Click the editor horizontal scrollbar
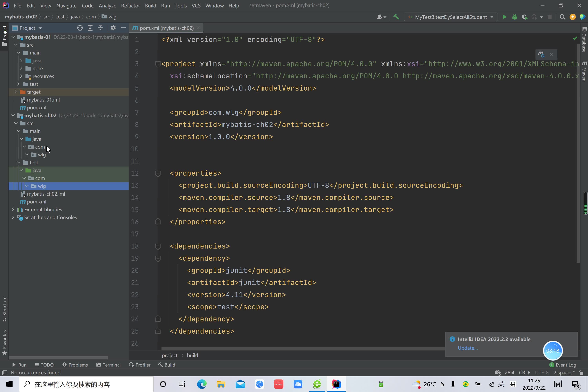588x392 pixels. click(x=303, y=348)
